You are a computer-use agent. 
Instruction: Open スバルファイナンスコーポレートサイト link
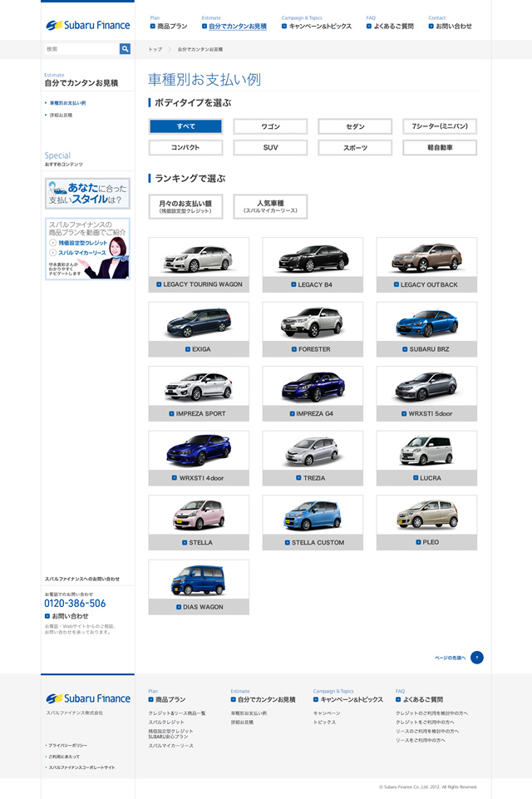coord(80,767)
